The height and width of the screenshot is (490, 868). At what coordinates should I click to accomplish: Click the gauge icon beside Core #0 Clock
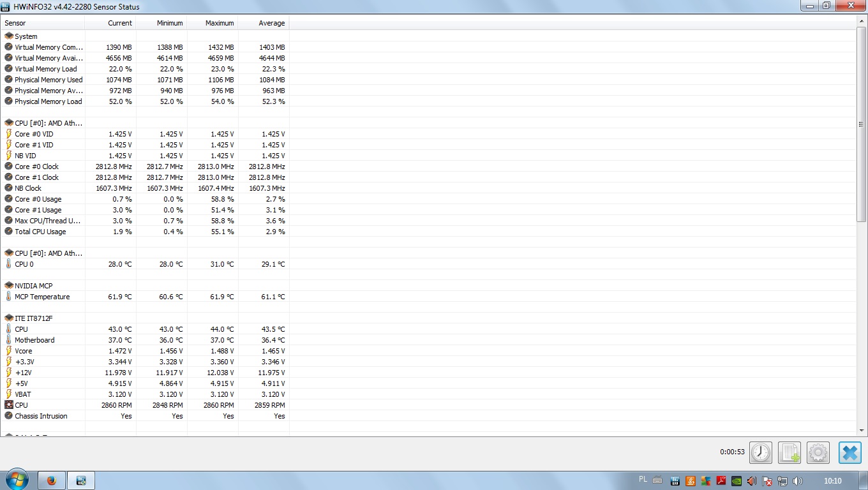(9, 167)
